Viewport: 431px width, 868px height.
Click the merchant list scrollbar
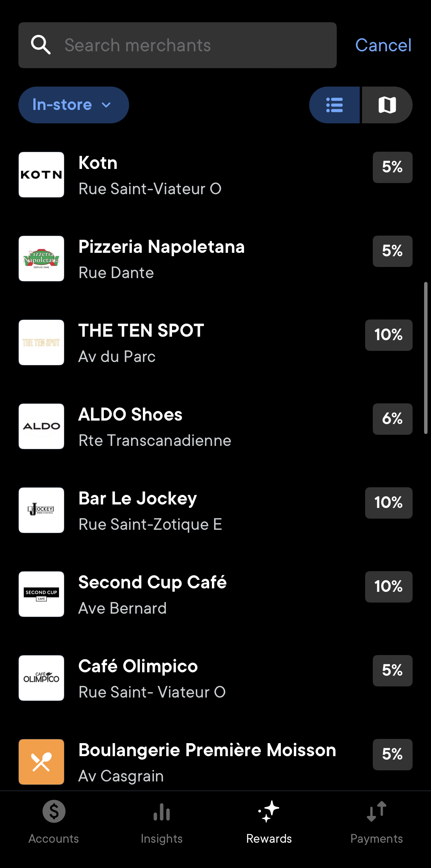426,358
